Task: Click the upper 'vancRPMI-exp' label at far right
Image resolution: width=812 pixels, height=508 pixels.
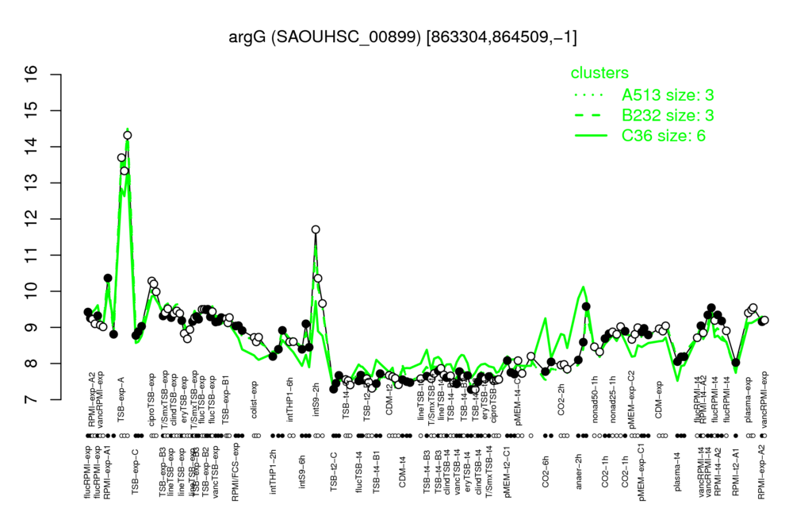Action: [x=764, y=398]
